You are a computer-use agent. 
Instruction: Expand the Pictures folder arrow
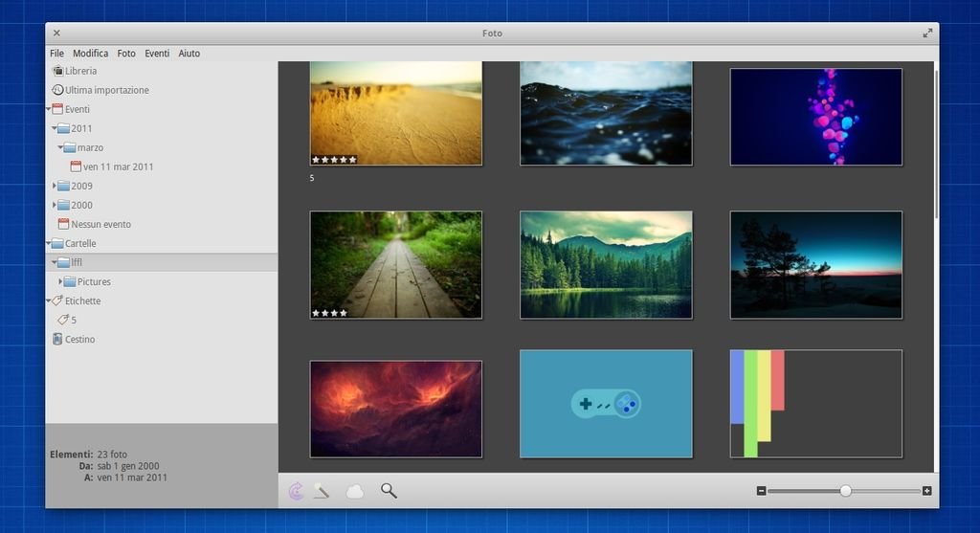(61, 282)
